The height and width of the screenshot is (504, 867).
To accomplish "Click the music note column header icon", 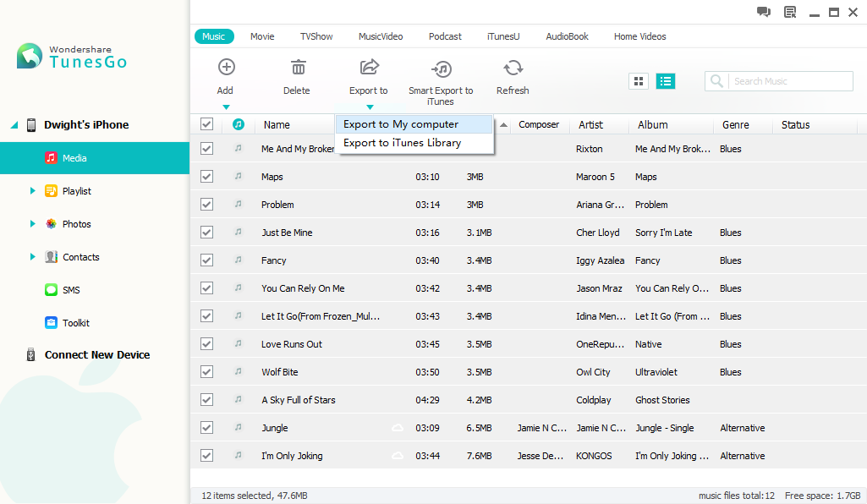I will click(239, 124).
